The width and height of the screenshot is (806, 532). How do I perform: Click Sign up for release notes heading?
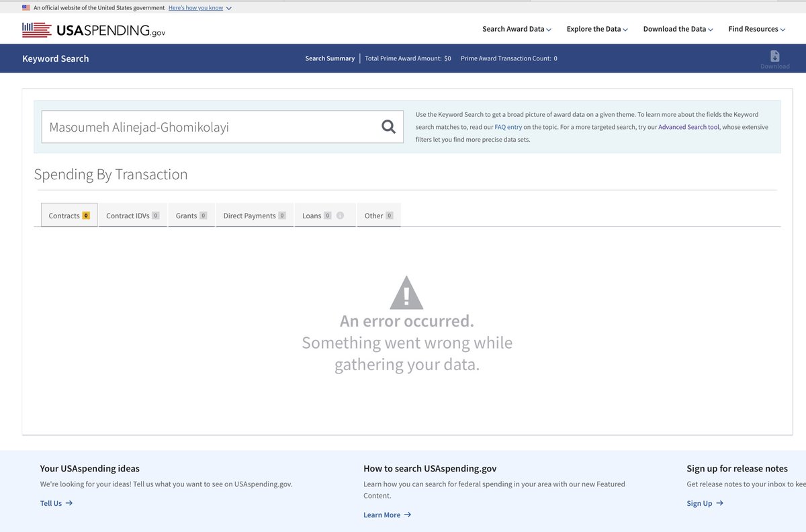pos(737,468)
